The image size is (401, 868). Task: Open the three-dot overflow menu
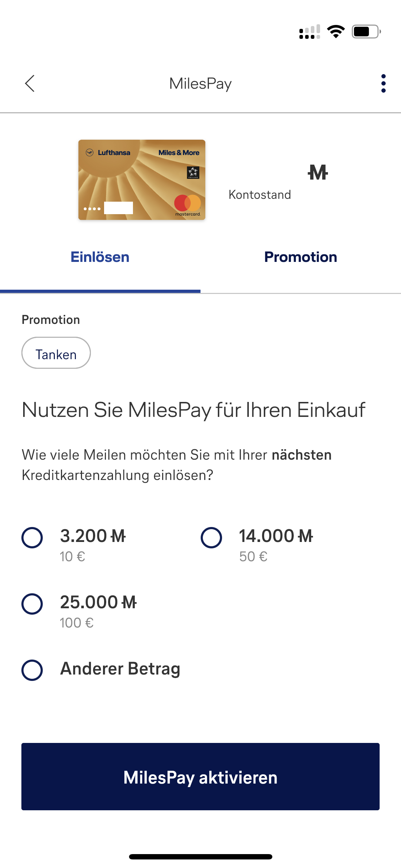[383, 83]
